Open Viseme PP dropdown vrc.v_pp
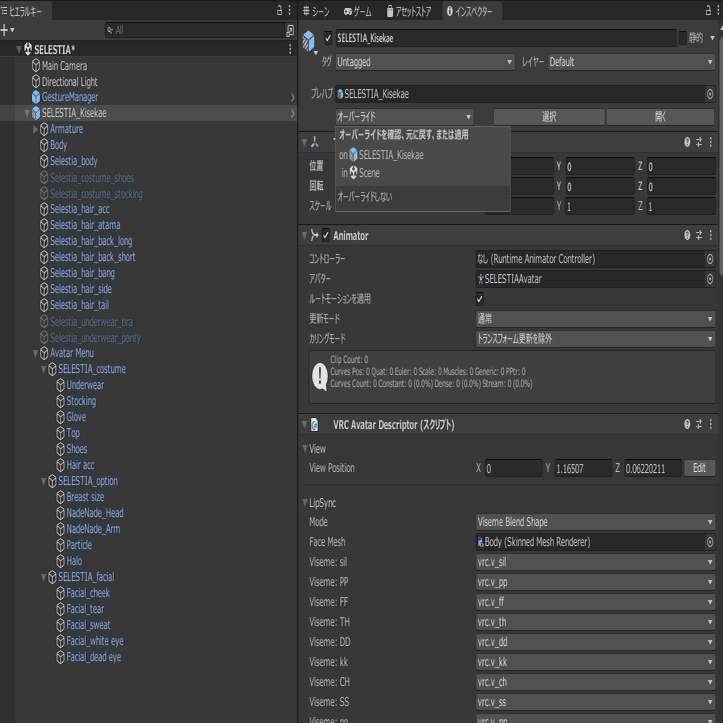Viewport: 723px width, 723px height. 595,582
